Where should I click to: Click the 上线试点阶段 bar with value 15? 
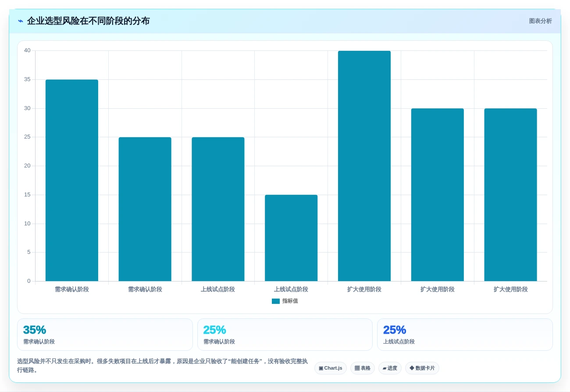[x=291, y=238]
